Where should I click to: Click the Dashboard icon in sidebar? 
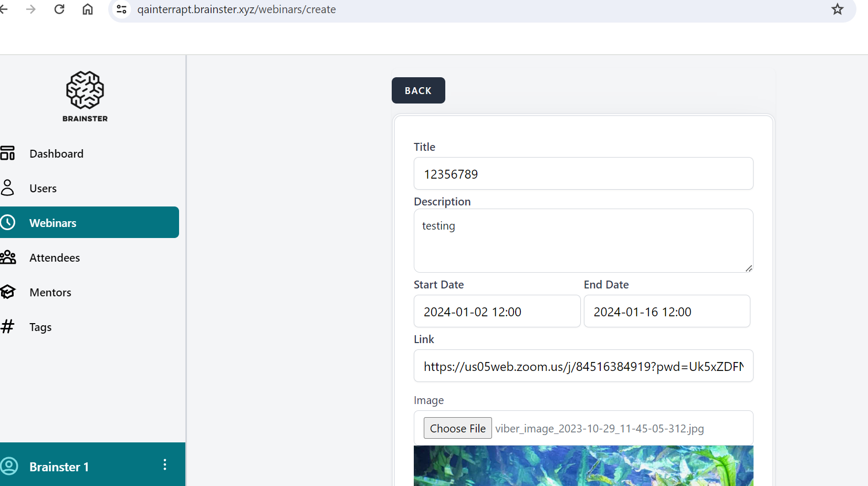(x=8, y=153)
